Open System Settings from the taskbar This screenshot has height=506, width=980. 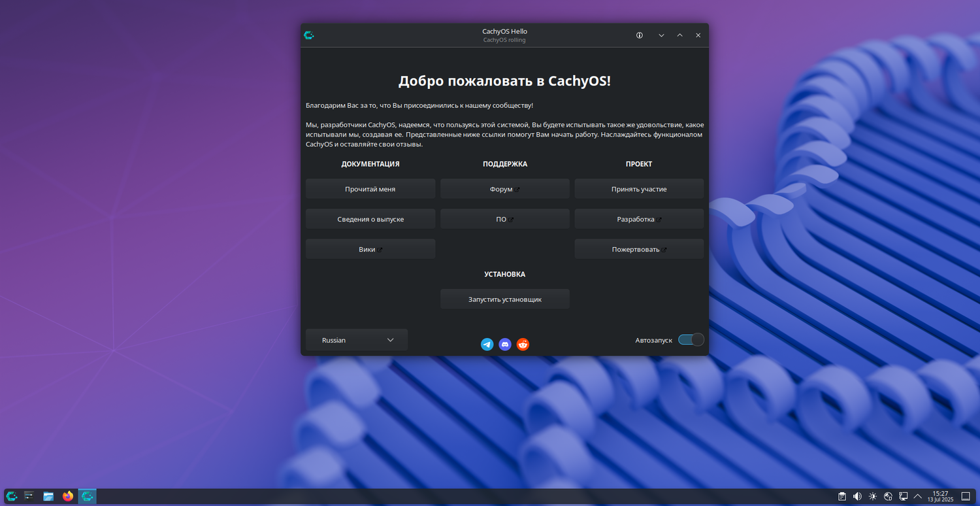[29, 496]
